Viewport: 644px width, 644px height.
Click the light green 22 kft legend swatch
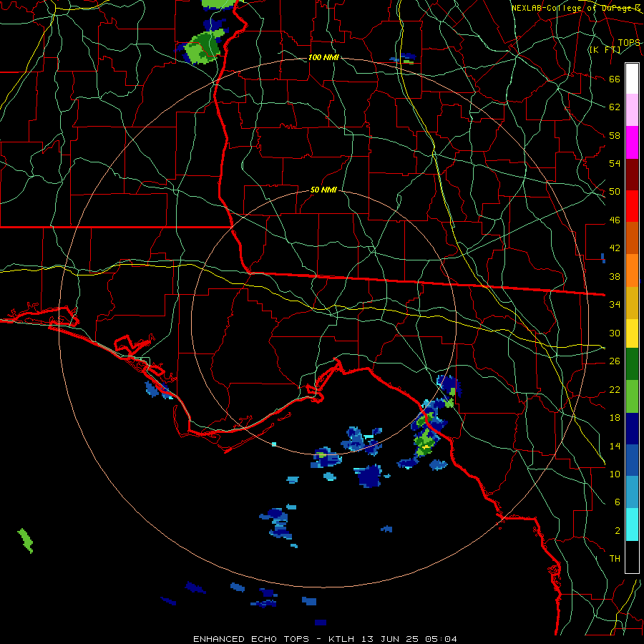pos(632,396)
